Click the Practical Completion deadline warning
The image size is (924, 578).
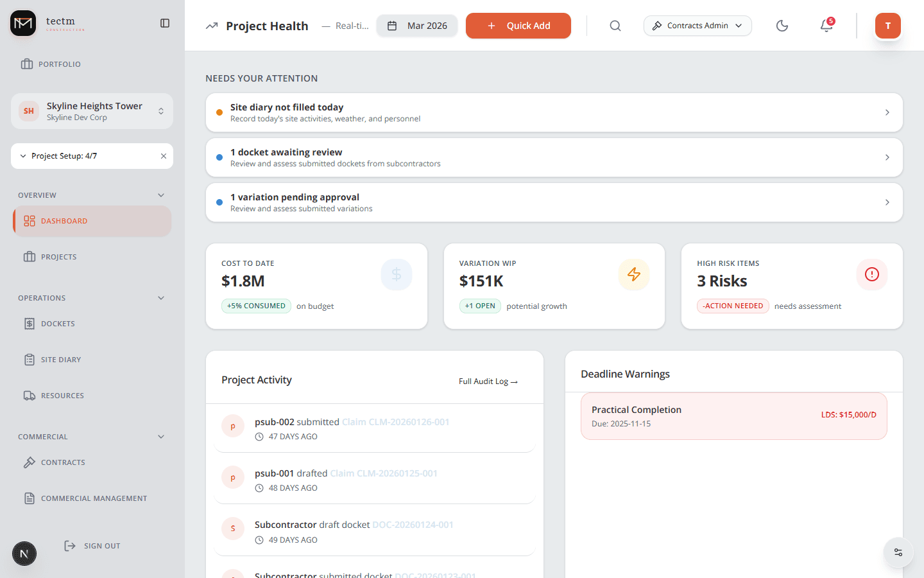pos(734,416)
